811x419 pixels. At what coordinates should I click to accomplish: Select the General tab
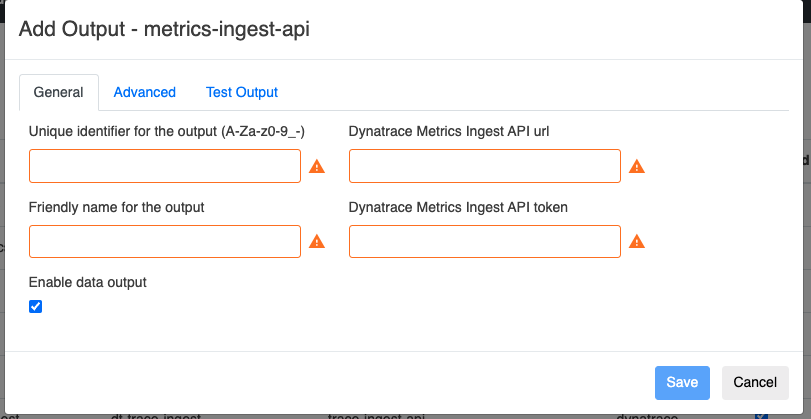58,92
